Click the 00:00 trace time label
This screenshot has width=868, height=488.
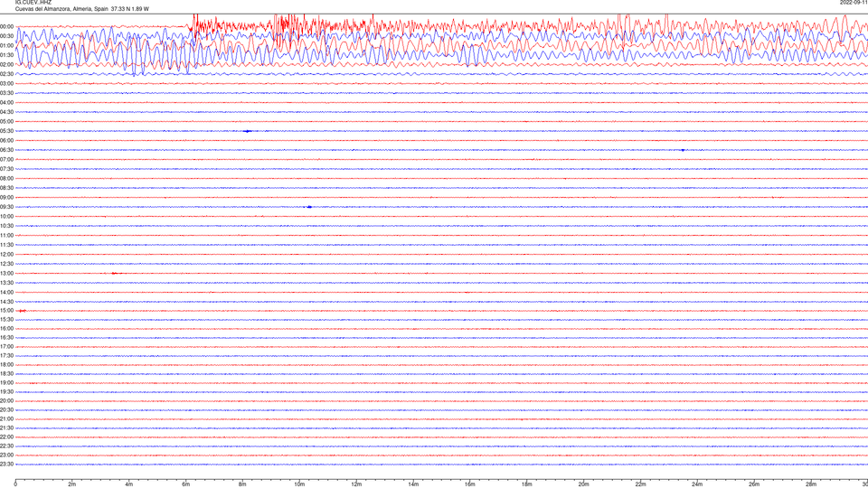6,26
